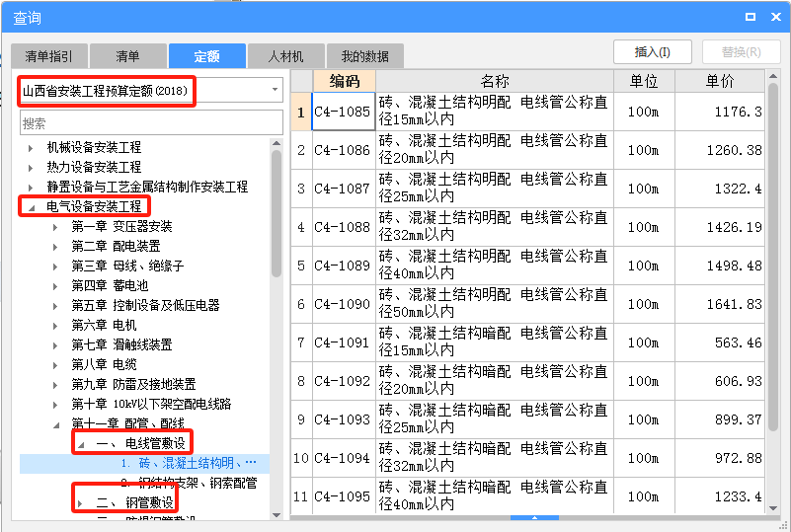Expand 第九章 防雷及接地装置 arrow
Image resolution: width=791 pixels, height=532 pixels.
coord(55,385)
